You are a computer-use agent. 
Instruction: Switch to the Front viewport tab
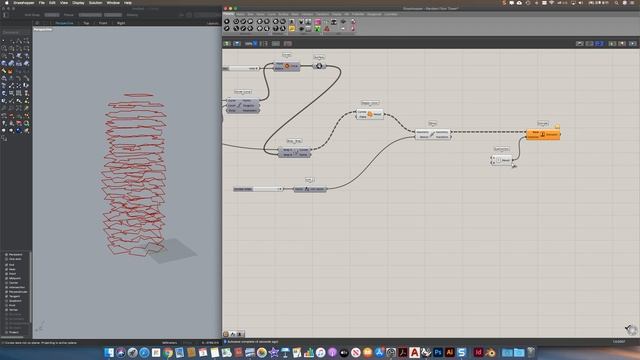pos(103,23)
